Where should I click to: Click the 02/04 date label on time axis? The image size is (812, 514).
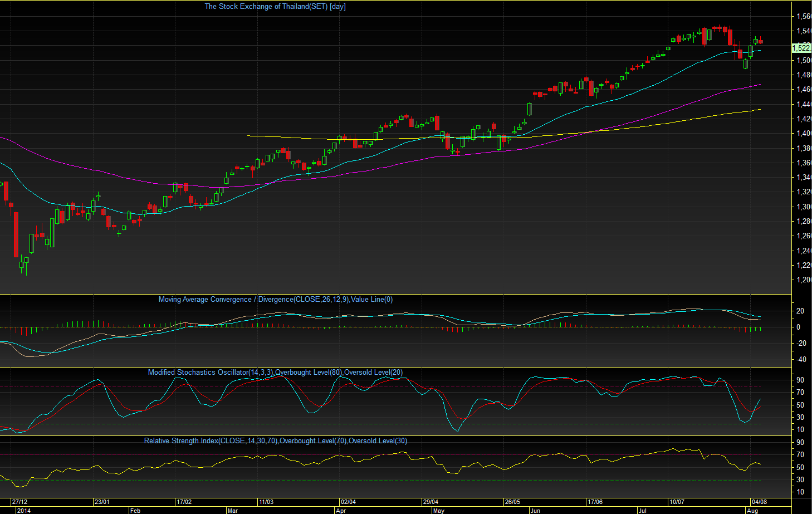(x=348, y=502)
